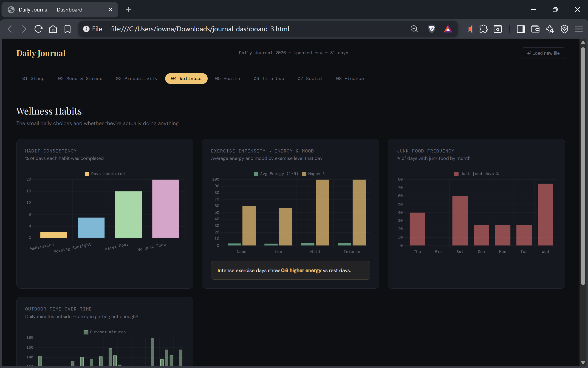Bookmark this page with the bookmark icon
This screenshot has height=368, width=588.
68,29
